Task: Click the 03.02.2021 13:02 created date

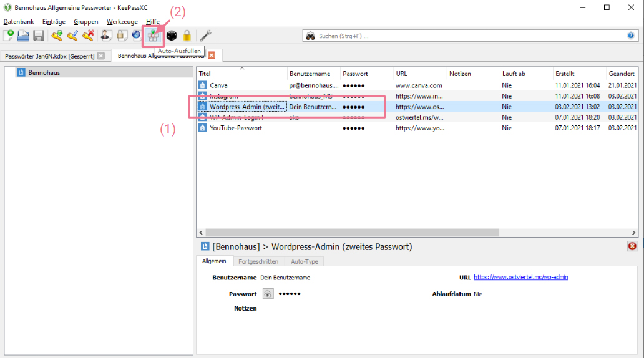Action: (577, 107)
